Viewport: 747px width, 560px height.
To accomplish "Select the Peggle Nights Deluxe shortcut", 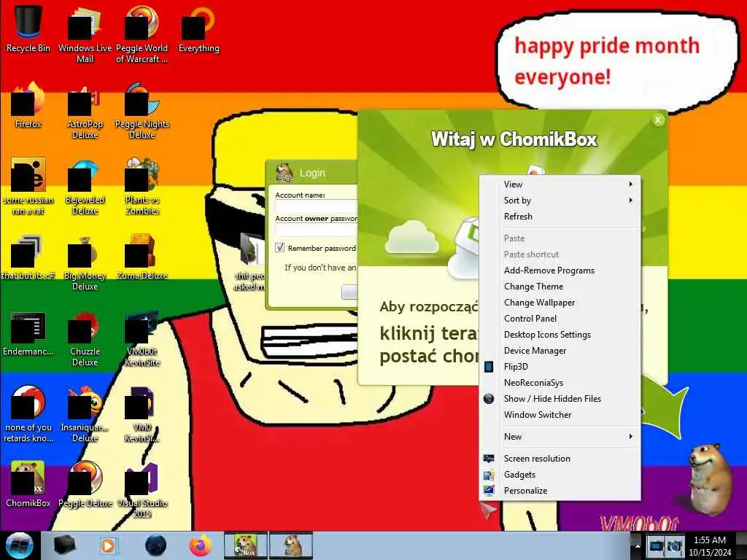I will [142, 111].
